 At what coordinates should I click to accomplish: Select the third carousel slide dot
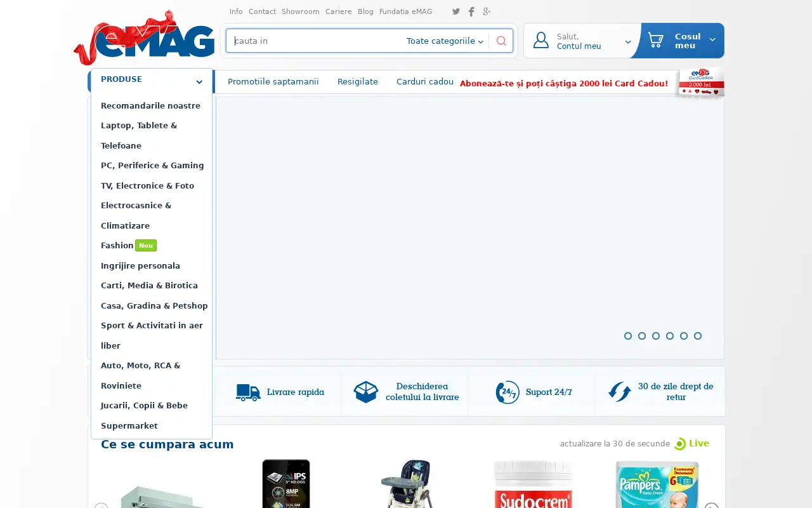656,336
